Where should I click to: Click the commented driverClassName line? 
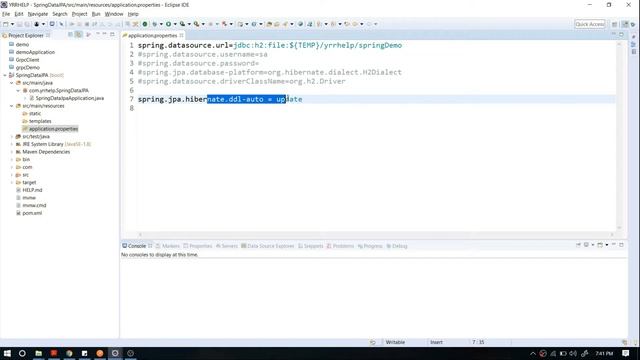242,81
